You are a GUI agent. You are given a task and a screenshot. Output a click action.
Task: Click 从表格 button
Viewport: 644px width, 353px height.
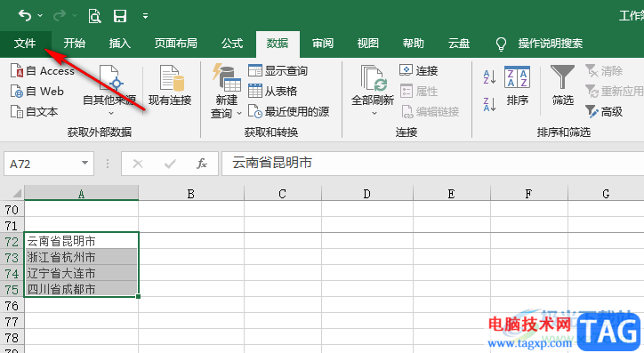pyautogui.click(x=273, y=91)
